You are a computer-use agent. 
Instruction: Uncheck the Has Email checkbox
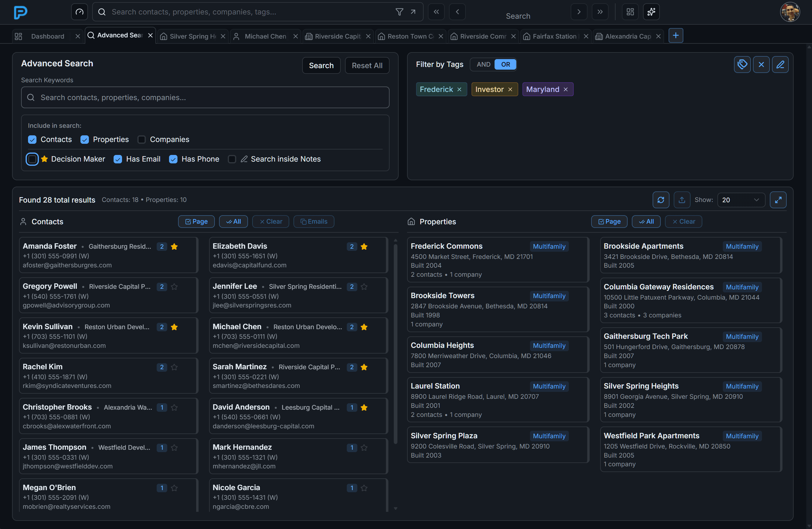click(x=118, y=159)
